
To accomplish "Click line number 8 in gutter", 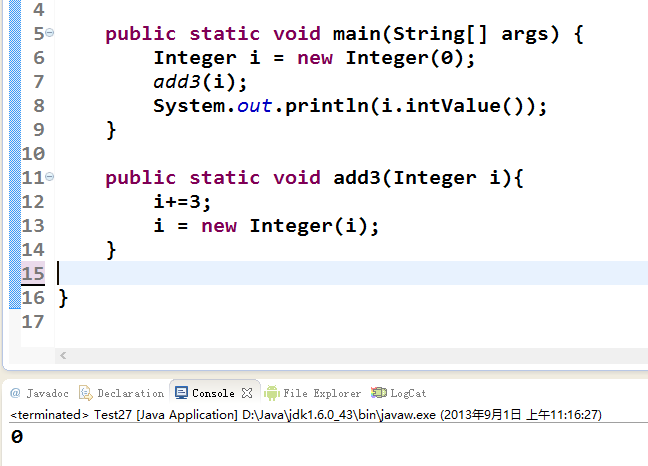I will [38, 105].
